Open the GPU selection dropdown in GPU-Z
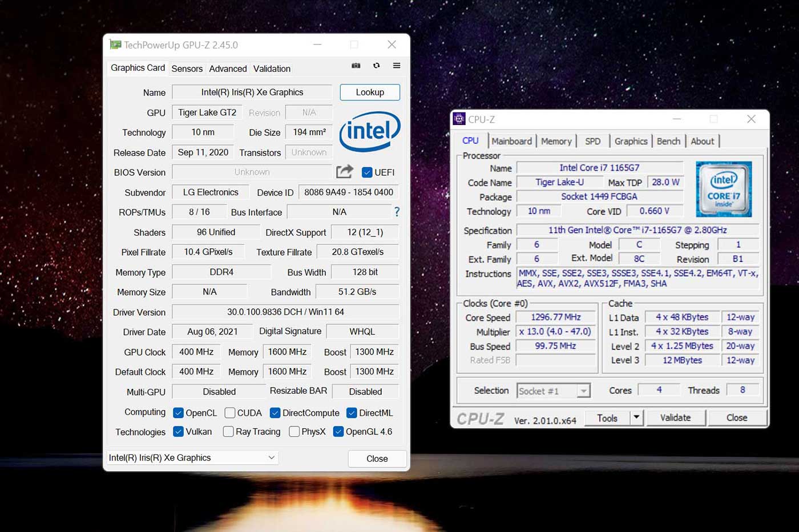 tap(193, 458)
